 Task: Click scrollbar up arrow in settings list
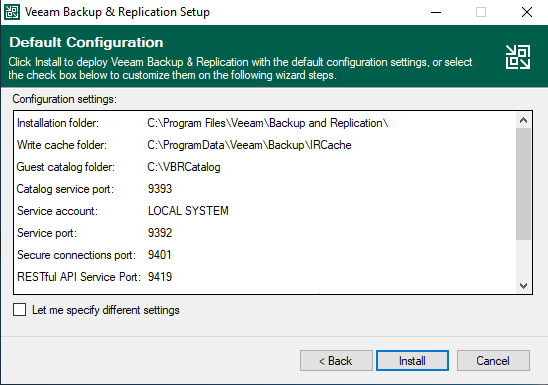tap(523, 121)
